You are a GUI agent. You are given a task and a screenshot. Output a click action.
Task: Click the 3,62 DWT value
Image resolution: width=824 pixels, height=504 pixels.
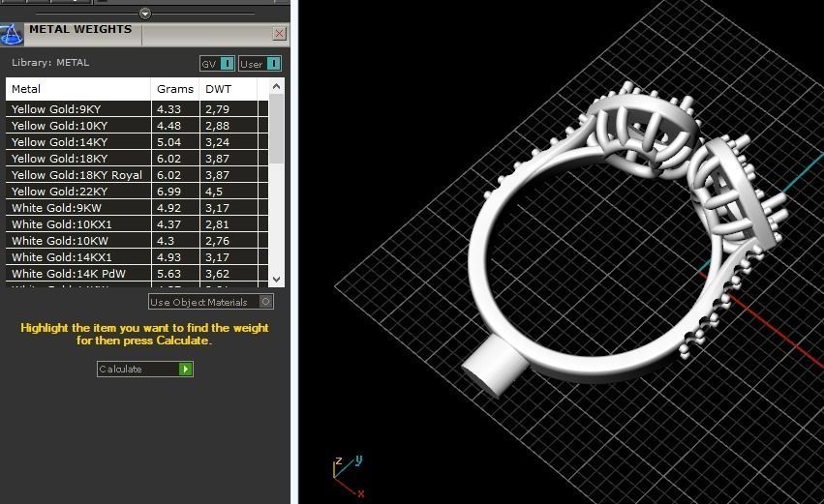(x=218, y=274)
